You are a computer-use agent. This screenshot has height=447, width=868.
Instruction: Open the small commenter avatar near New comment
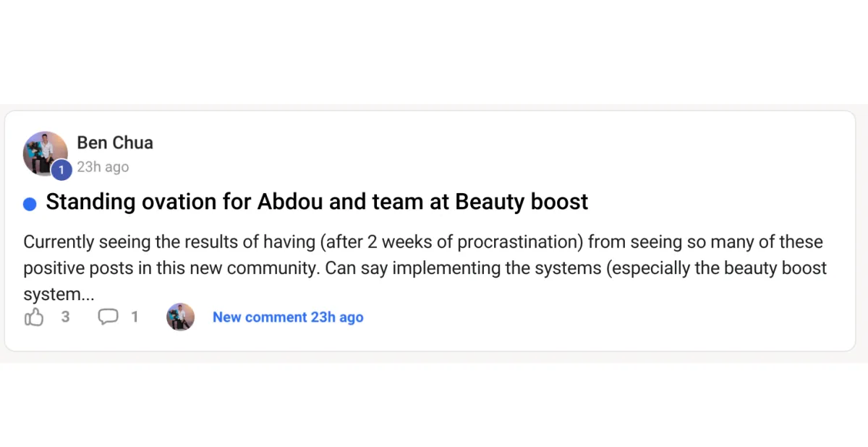click(180, 317)
